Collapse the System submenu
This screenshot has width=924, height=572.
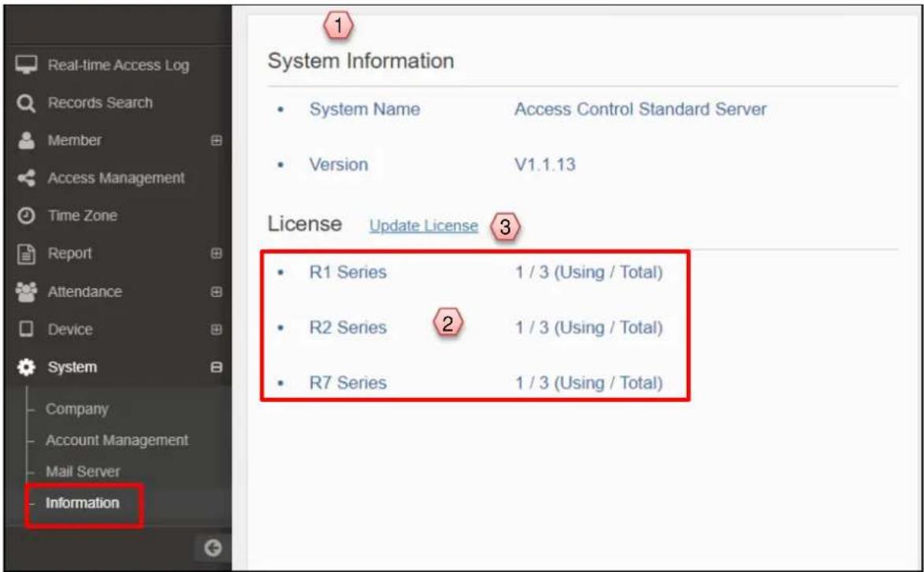click(217, 367)
